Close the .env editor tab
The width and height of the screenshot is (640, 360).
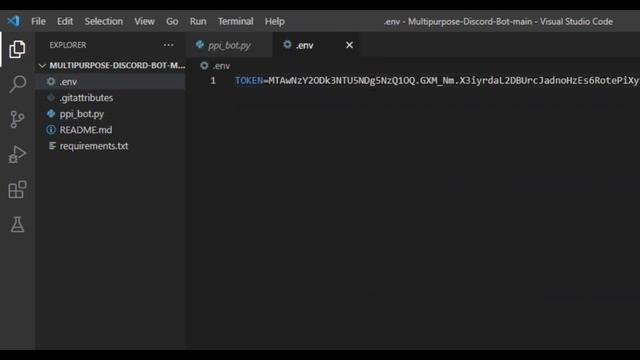[x=349, y=45]
